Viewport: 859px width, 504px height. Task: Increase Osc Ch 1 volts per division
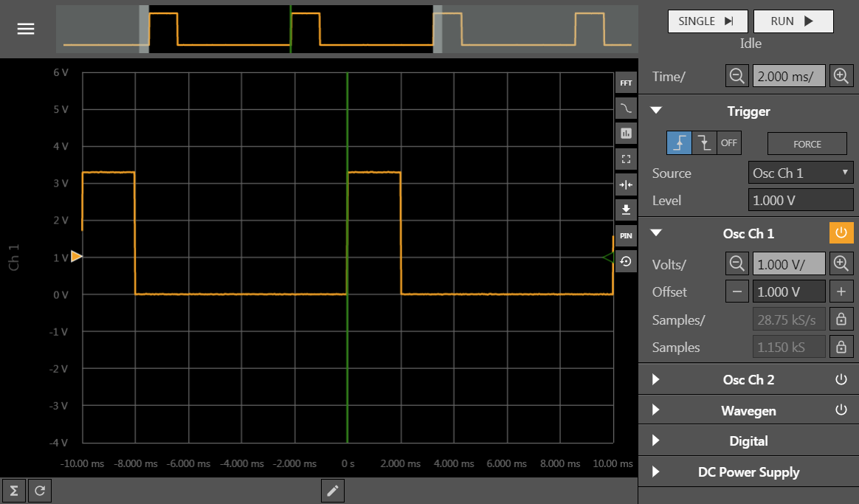[841, 263]
